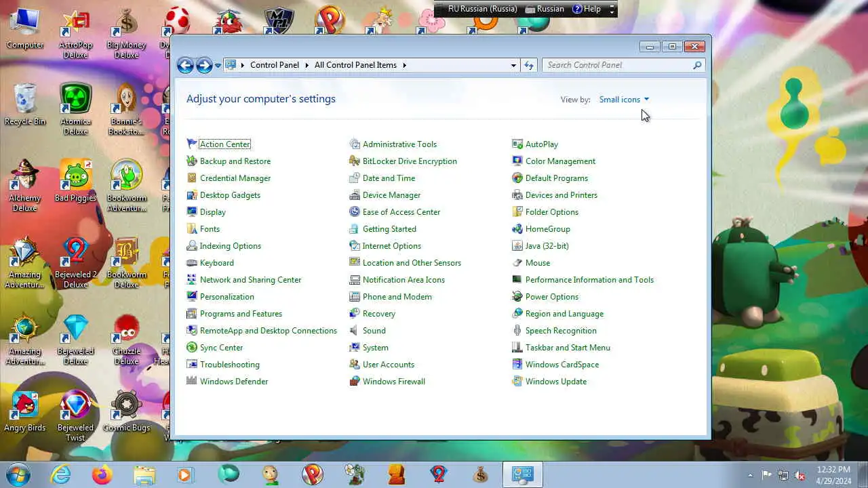Click the HomeGroup icon
The image size is (868, 488).
click(517, 228)
